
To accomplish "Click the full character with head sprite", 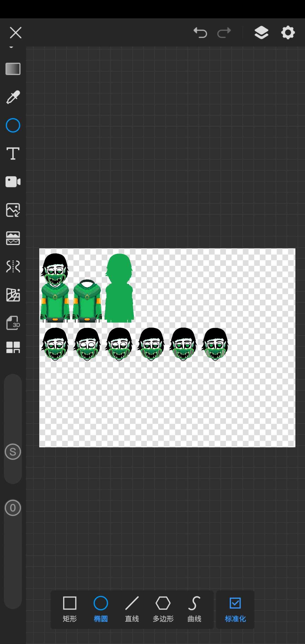I will pos(55,288).
